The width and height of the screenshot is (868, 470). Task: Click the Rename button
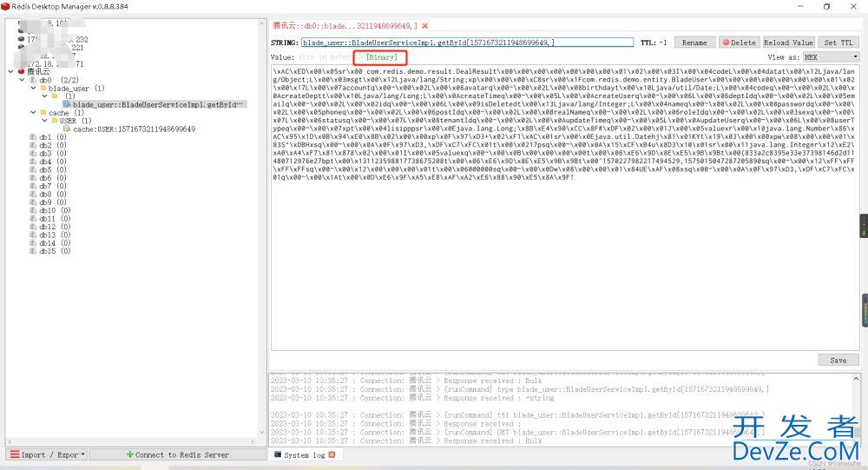click(694, 43)
